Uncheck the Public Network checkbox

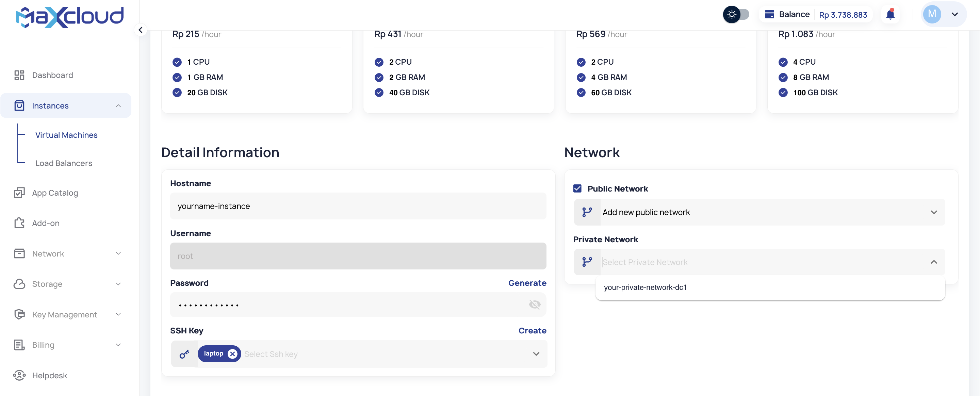click(x=577, y=188)
